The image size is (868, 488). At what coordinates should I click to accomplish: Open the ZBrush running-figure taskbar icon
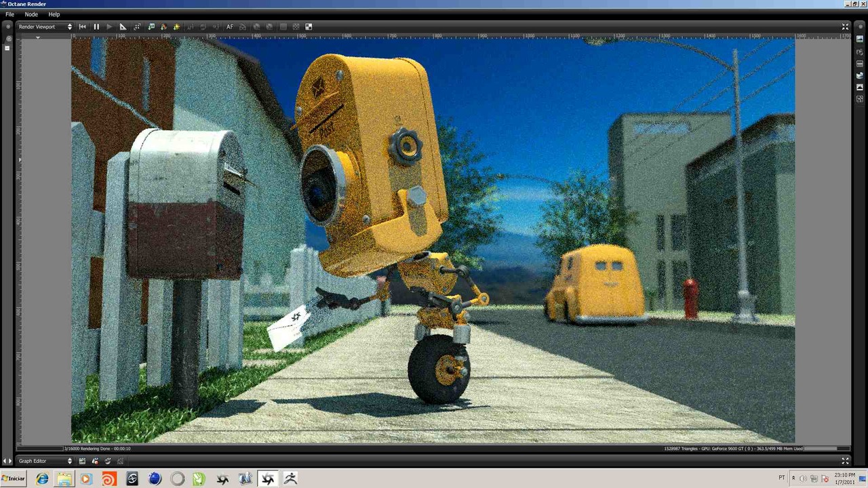point(290,479)
